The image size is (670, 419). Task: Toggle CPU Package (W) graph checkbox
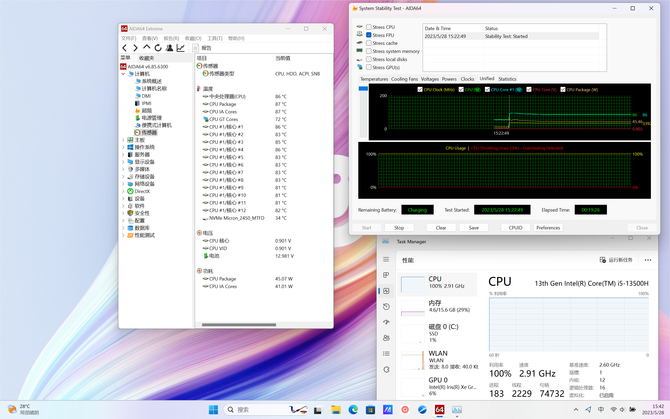[x=563, y=90]
